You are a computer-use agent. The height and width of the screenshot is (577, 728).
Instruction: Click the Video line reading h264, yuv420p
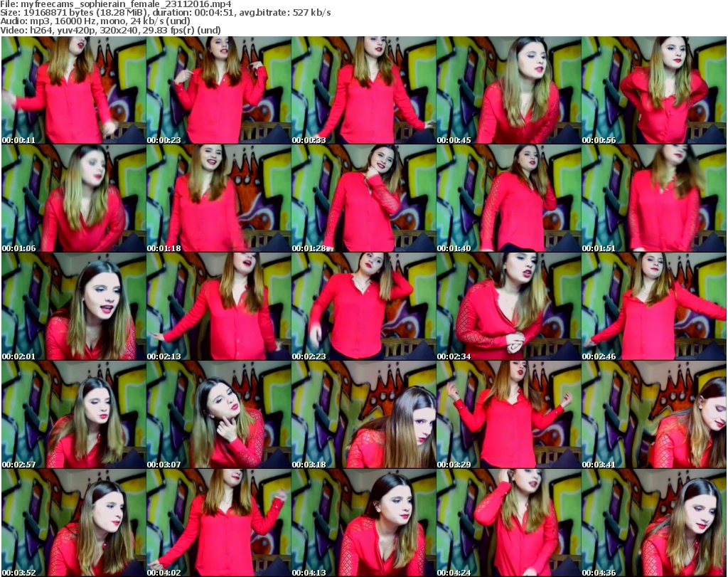(110, 30)
